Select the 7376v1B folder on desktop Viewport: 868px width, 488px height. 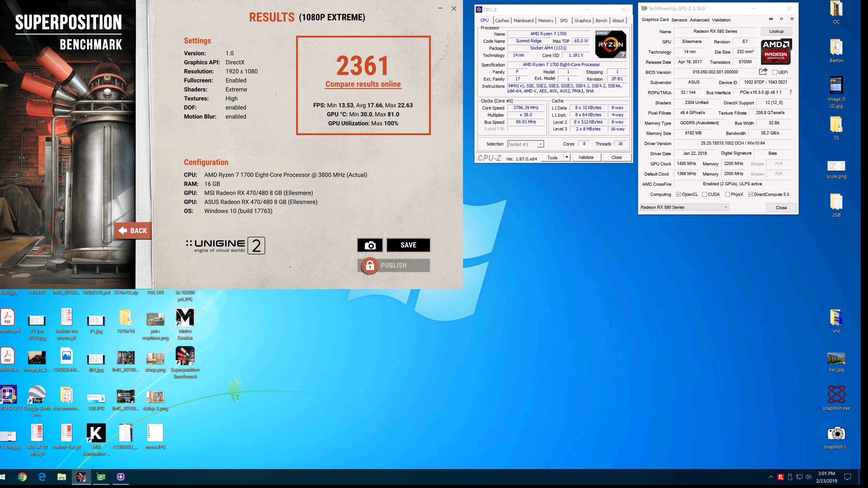[125, 321]
